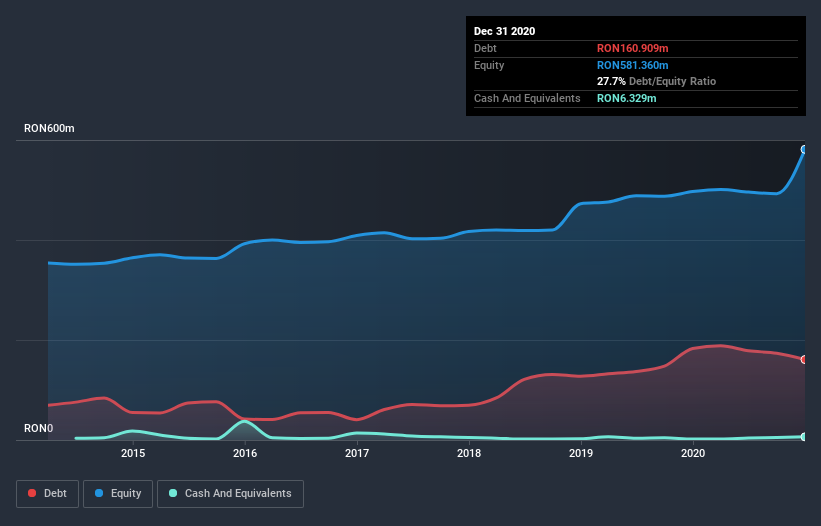Click the Debt label in the tooltip
The image size is (821, 526).
pyautogui.click(x=485, y=48)
